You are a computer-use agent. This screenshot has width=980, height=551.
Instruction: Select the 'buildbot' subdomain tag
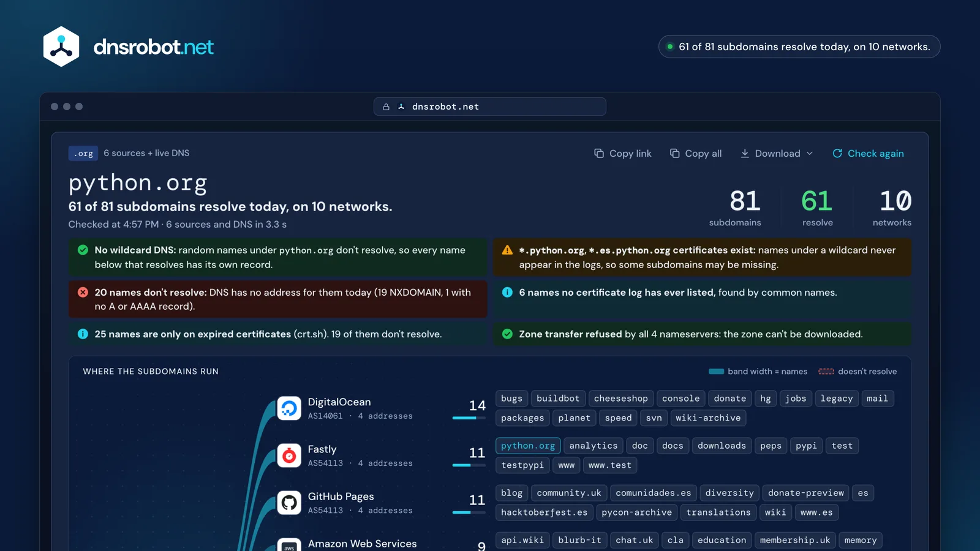(x=558, y=399)
